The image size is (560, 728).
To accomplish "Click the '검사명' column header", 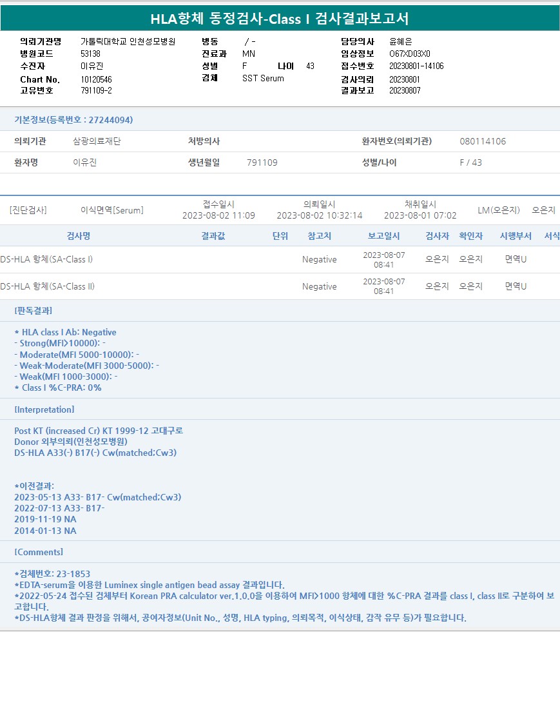I will [x=79, y=236].
